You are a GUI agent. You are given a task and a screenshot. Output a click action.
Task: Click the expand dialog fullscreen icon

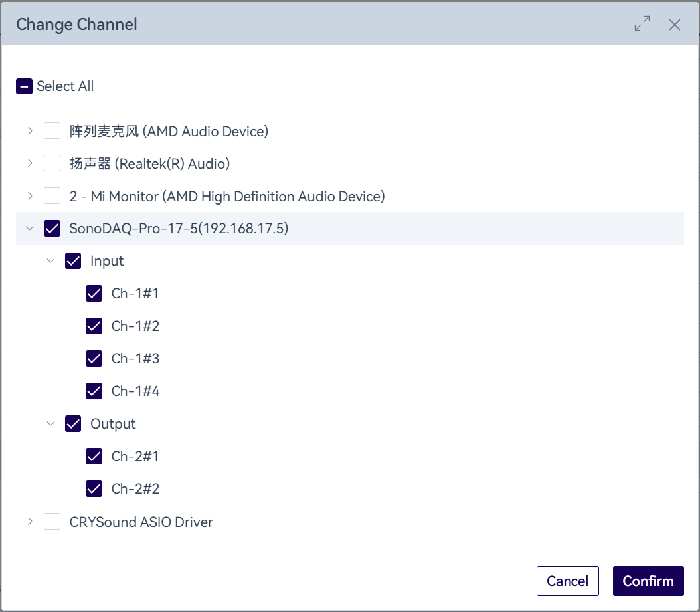click(642, 25)
